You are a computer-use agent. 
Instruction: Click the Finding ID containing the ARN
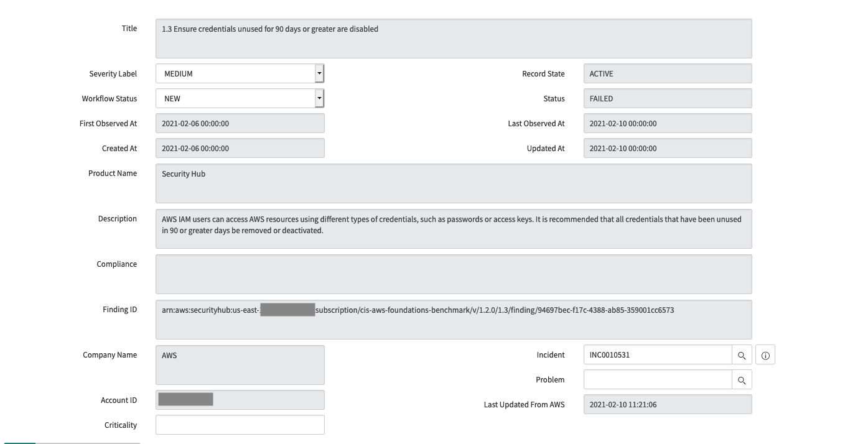(453, 319)
